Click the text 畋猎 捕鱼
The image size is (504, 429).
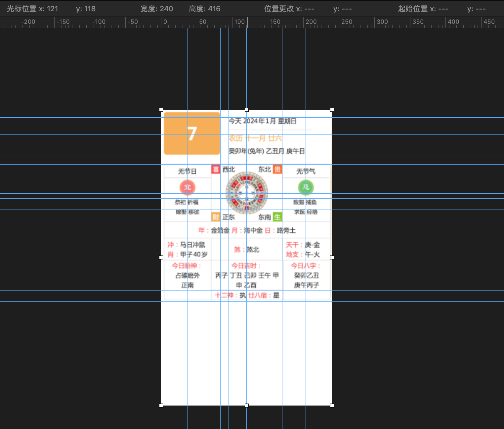(305, 202)
